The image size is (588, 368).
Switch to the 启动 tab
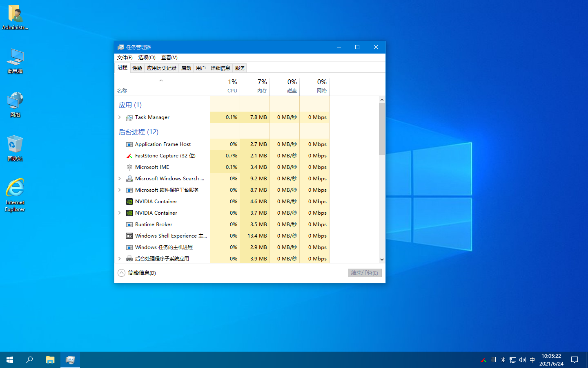[186, 68]
